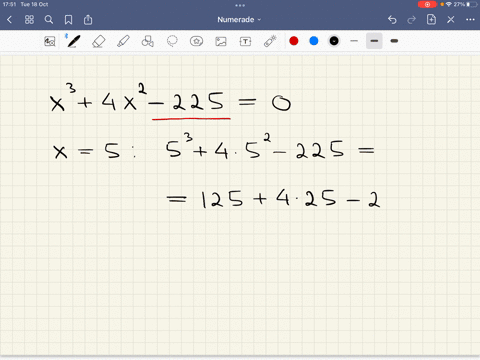Select the Eraser tool

[98, 41]
